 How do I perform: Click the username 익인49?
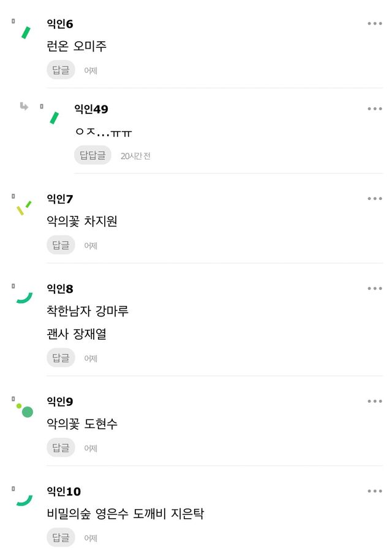point(91,109)
